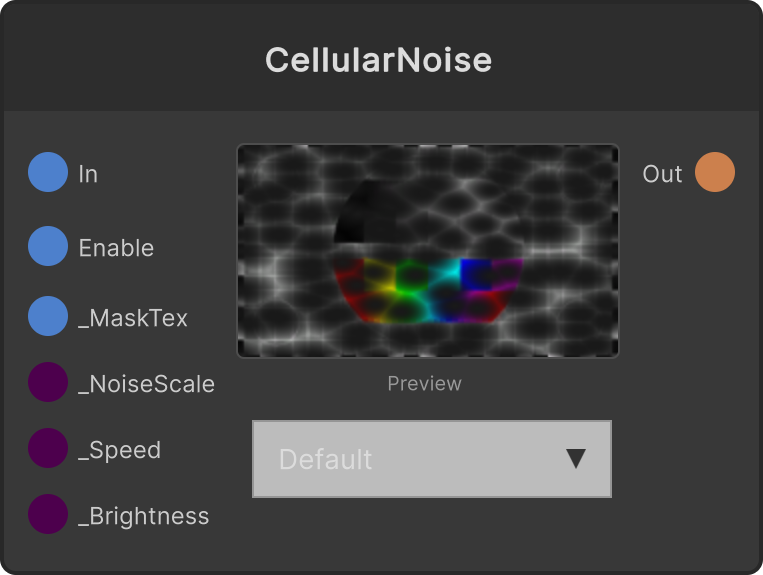Click the Preview caption text
The width and height of the screenshot is (763, 575).
(424, 383)
